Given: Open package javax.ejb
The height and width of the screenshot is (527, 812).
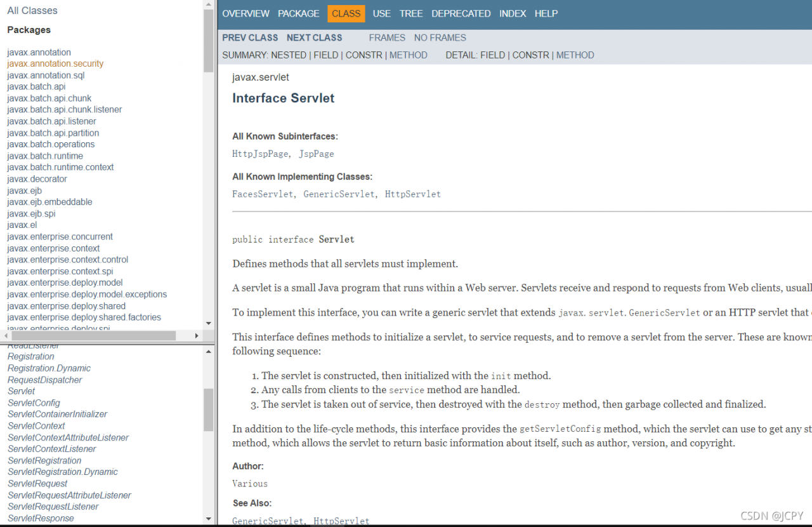Looking at the screenshot, I should click(24, 190).
